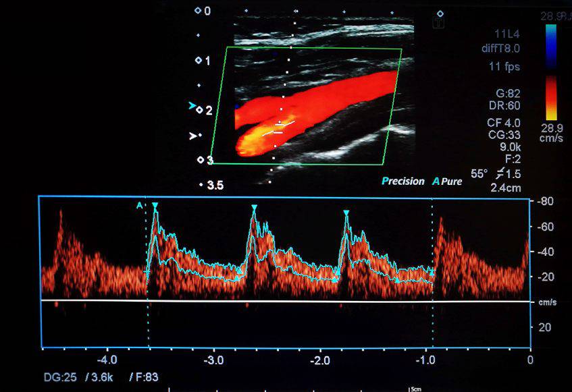Select the white arrow marker below depth 2
The width and height of the screenshot is (572, 392).
pos(193,136)
